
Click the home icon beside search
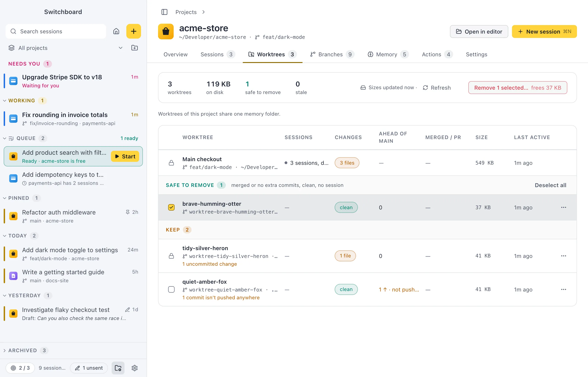[116, 31]
